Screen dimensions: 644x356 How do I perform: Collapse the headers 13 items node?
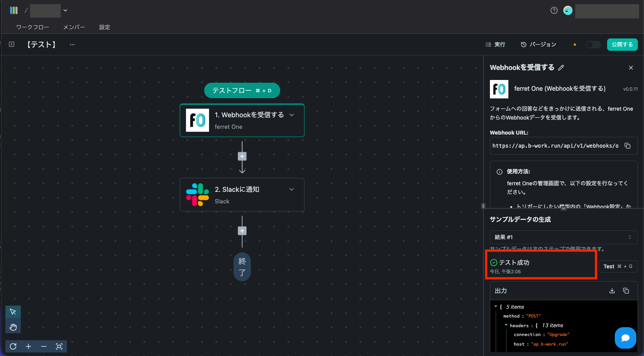pos(506,325)
